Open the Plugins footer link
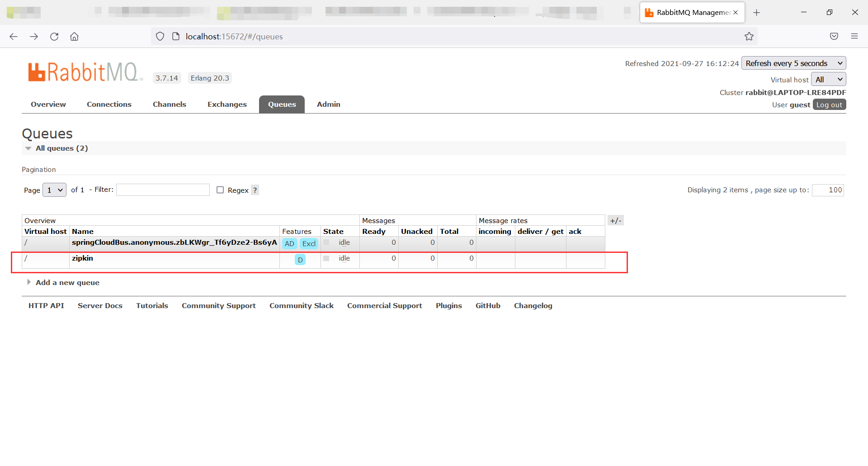The height and width of the screenshot is (466, 868). [x=449, y=306]
